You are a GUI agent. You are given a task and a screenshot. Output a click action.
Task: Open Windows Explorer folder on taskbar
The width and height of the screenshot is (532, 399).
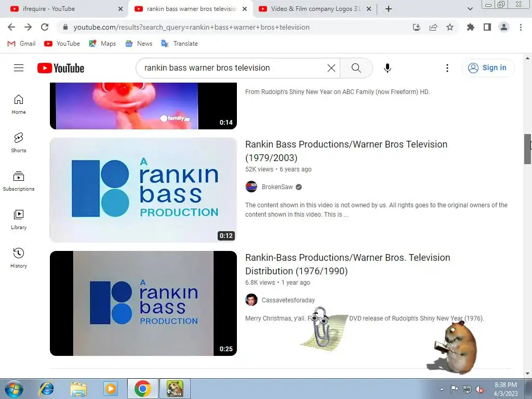tap(78, 389)
